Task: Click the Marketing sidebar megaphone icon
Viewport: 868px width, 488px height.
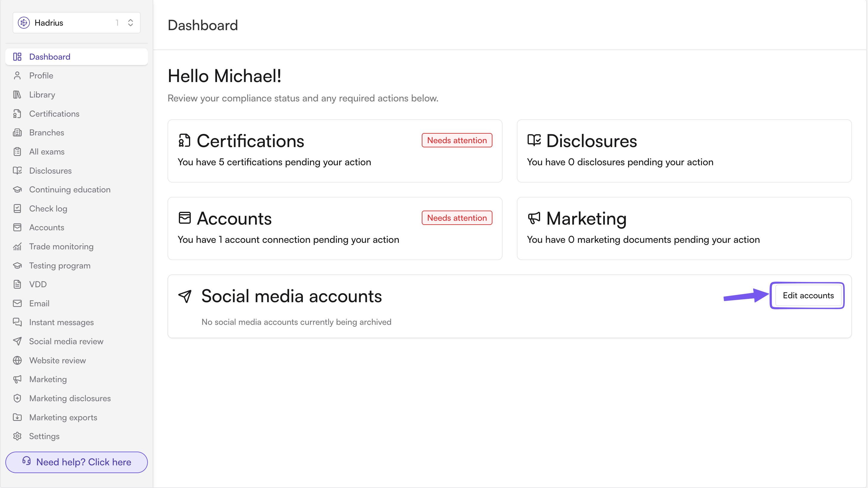Action: click(17, 379)
